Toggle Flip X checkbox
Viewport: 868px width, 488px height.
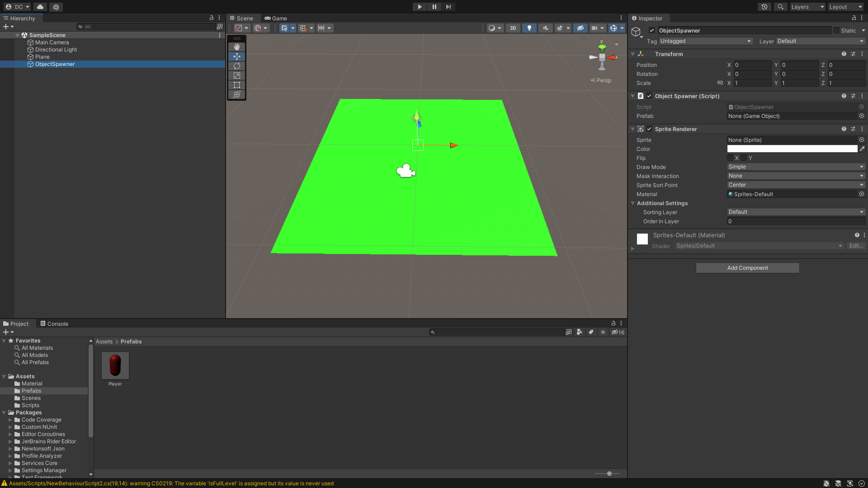pos(730,158)
